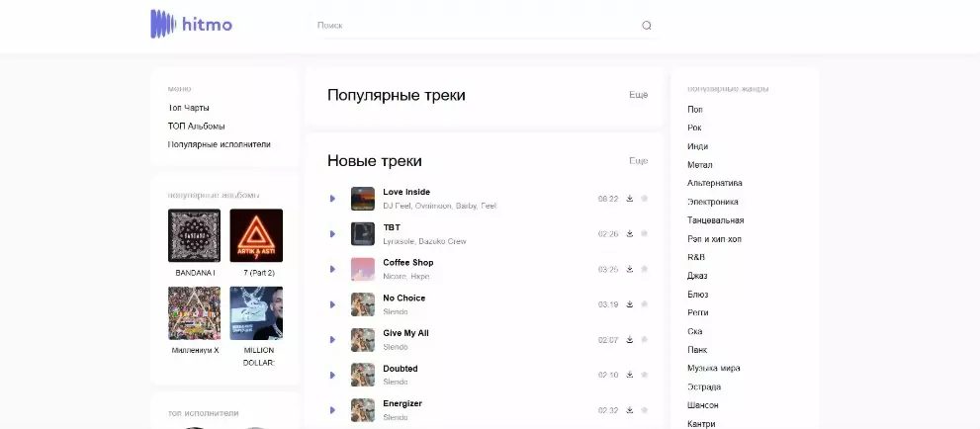The image size is (980, 429).
Task: Download the Doubted track
Action: pyautogui.click(x=629, y=375)
